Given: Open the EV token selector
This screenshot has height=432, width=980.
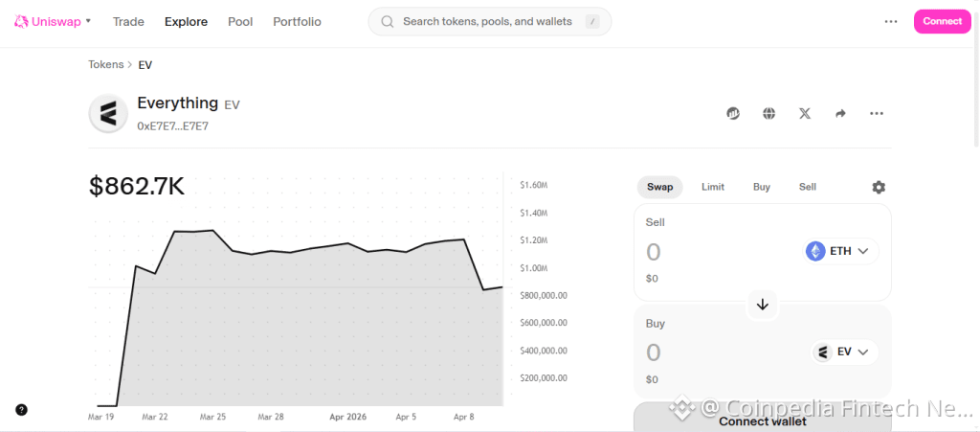Looking at the screenshot, I should click(844, 352).
